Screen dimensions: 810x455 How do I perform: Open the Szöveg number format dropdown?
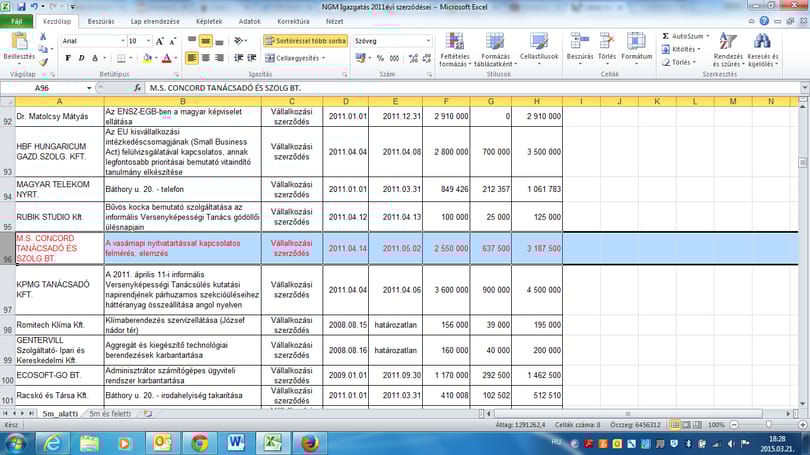pos(428,41)
